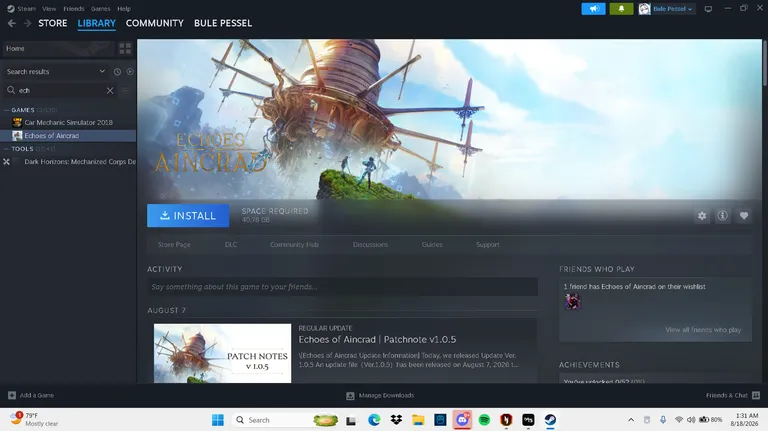Open Windows Start menu
Image resolution: width=768 pixels, height=431 pixels.
coord(217,420)
